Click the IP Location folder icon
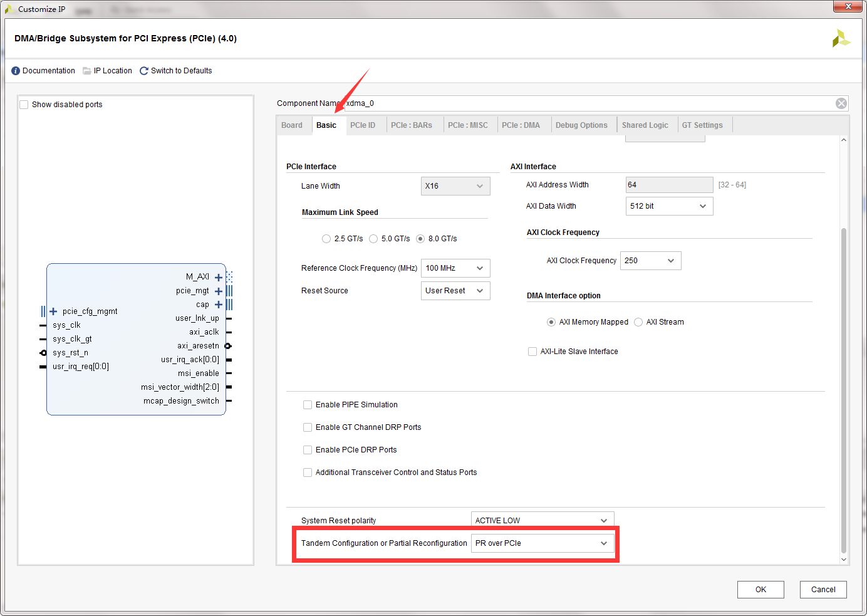867x616 pixels. click(x=87, y=71)
